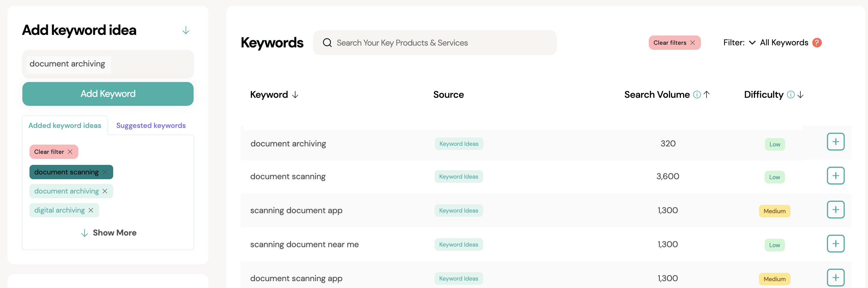Select the document scanning keyword row text

[x=288, y=176]
